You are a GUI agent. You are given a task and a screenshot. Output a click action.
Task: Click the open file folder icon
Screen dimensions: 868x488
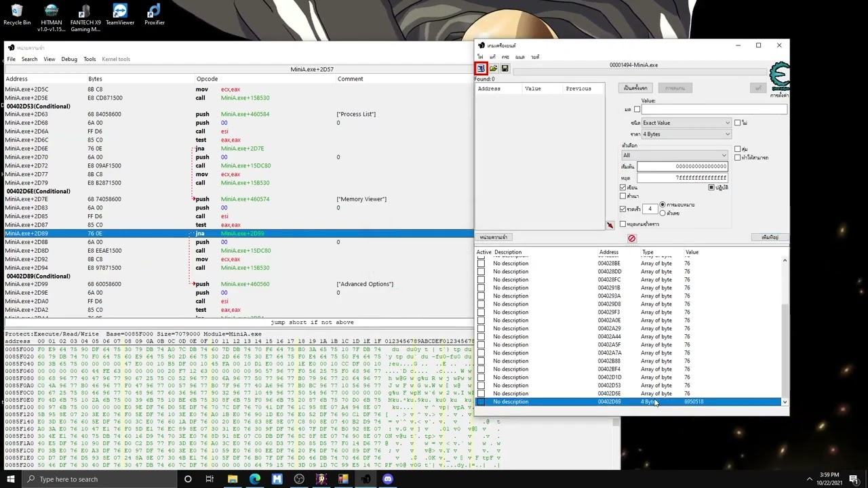[493, 68]
